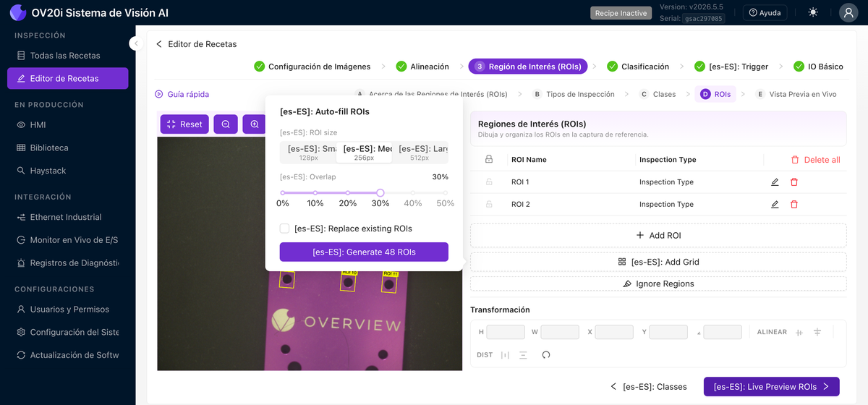Click the Reset view button
Image resolution: width=868 pixels, height=405 pixels.
(x=184, y=124)
